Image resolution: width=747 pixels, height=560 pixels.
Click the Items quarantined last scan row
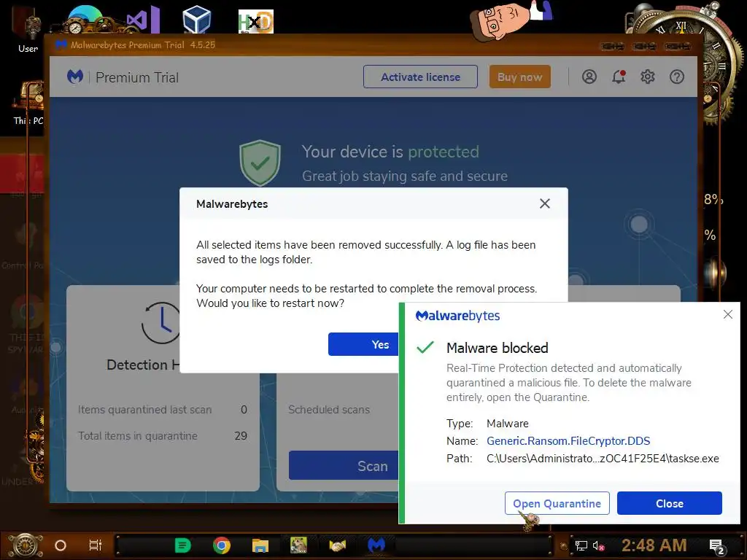pyautogui.click(x=163, y=410)
